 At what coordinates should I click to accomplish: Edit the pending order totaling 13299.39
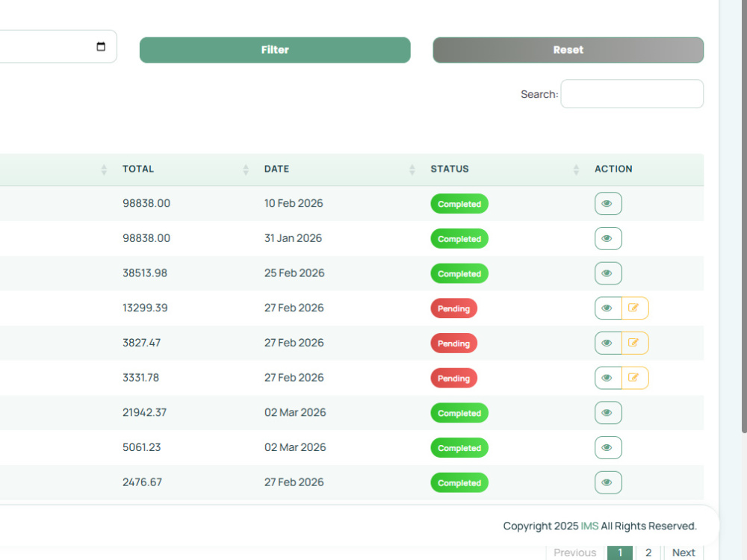point(634,308)
